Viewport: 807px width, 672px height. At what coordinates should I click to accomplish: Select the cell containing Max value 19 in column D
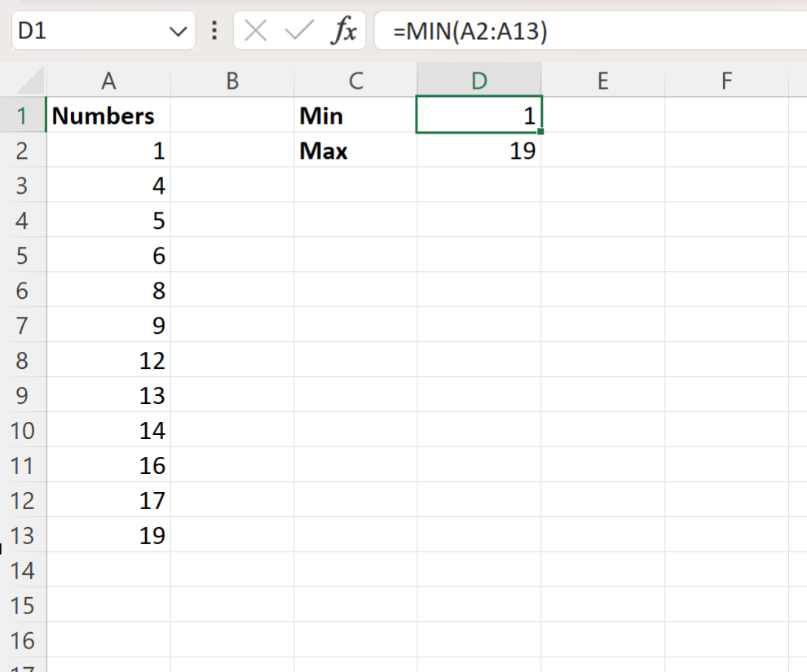(479, 151)
